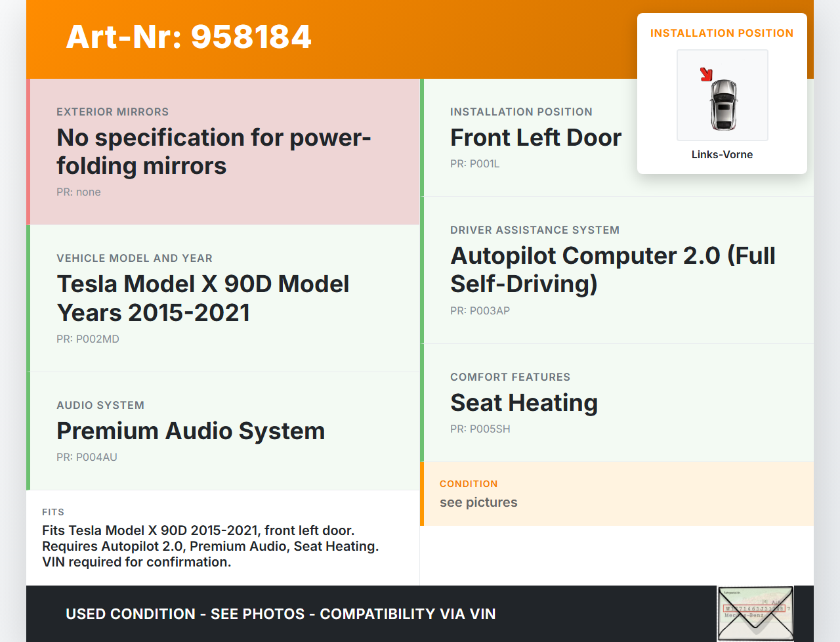Click the top-view car image

(723, 104)
